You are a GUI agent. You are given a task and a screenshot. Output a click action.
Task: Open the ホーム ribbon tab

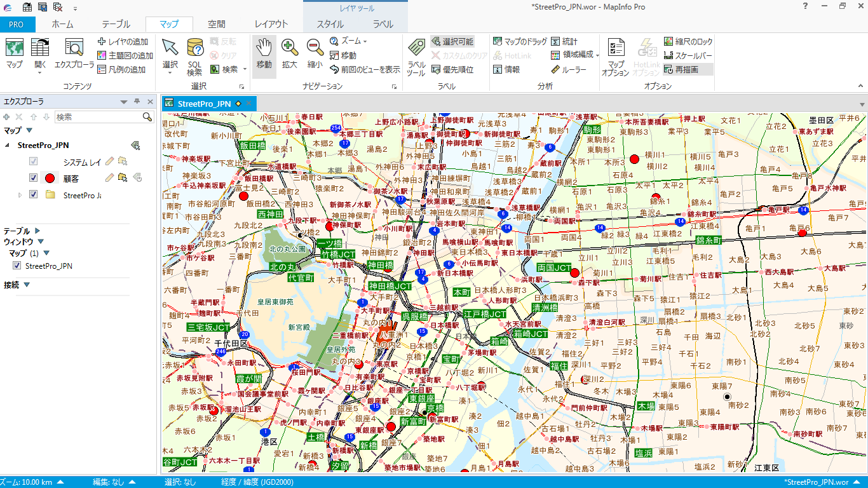click(62, 24)
